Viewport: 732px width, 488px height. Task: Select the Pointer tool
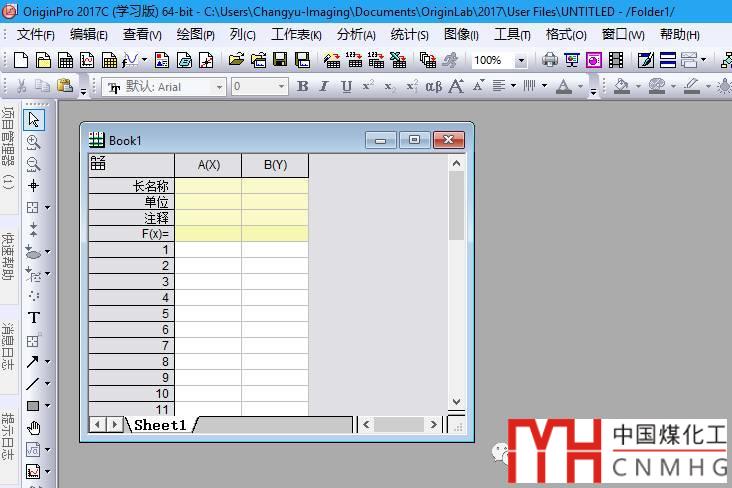pyautogui.click(x=34, y=120)
